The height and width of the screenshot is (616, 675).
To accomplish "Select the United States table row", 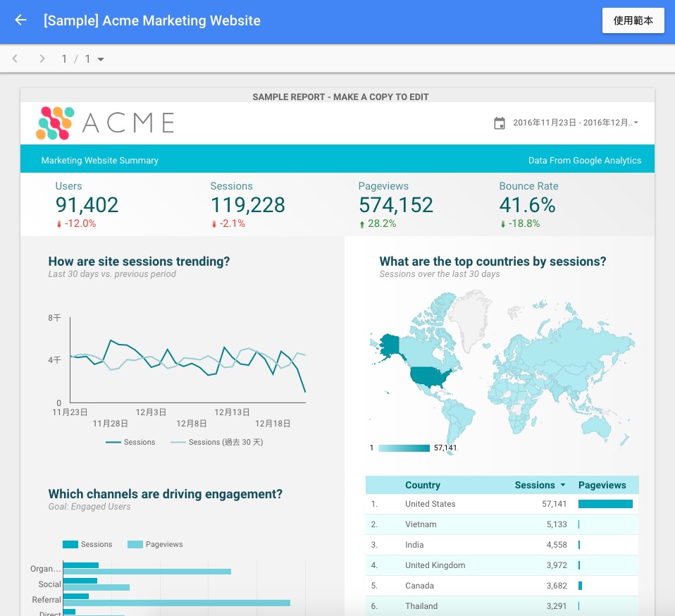I will pos(502,504).
